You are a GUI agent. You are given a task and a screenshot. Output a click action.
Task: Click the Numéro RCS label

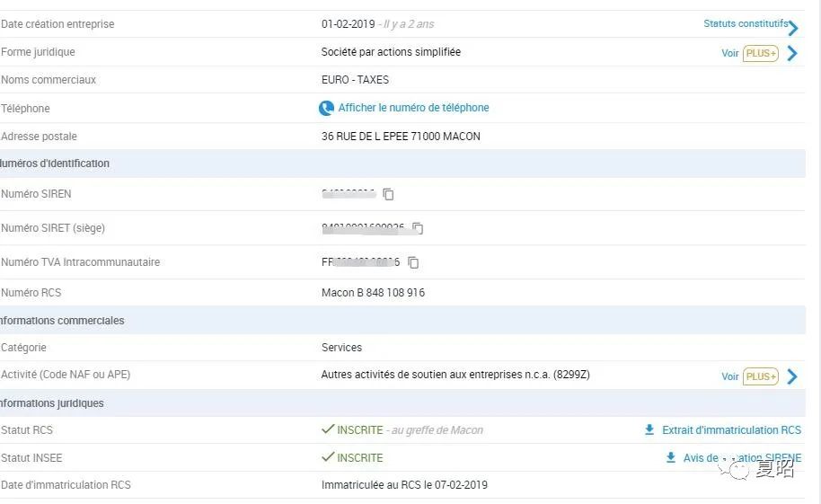31,292
